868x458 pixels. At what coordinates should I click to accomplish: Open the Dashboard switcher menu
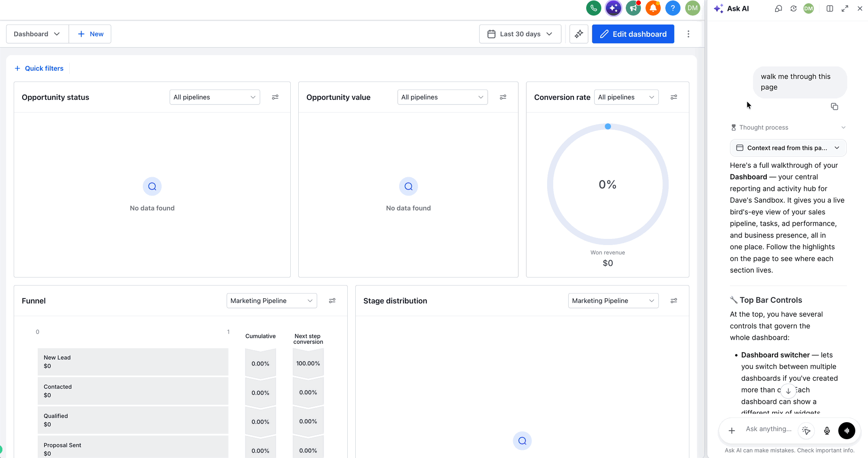click(37, 34)
